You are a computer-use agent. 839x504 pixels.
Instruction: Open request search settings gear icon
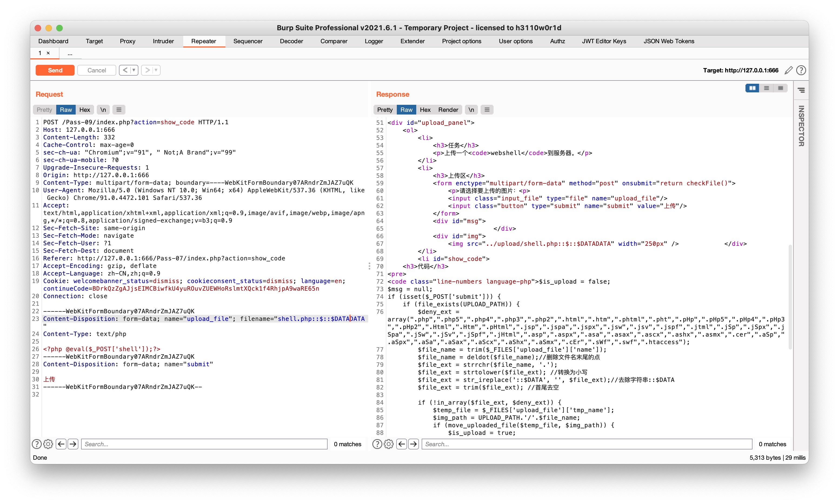tap(48, 444)
